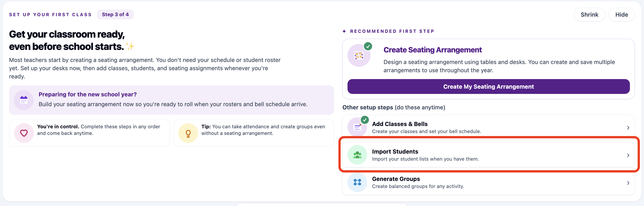Click 'Create your classes and set your bell schedule.' text
This screenshot has width=644, height=206.
pyautogui.click(x=427, y=131)
